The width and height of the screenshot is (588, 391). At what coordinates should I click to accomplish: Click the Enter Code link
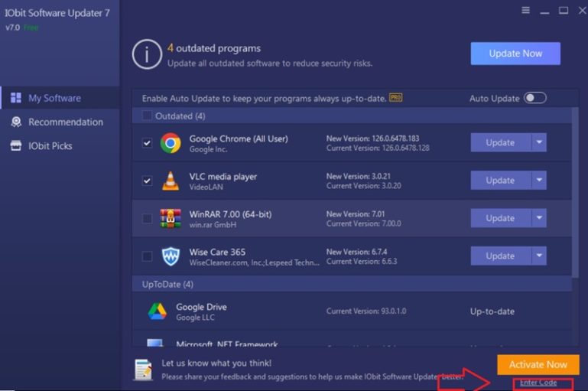[538, 383]
